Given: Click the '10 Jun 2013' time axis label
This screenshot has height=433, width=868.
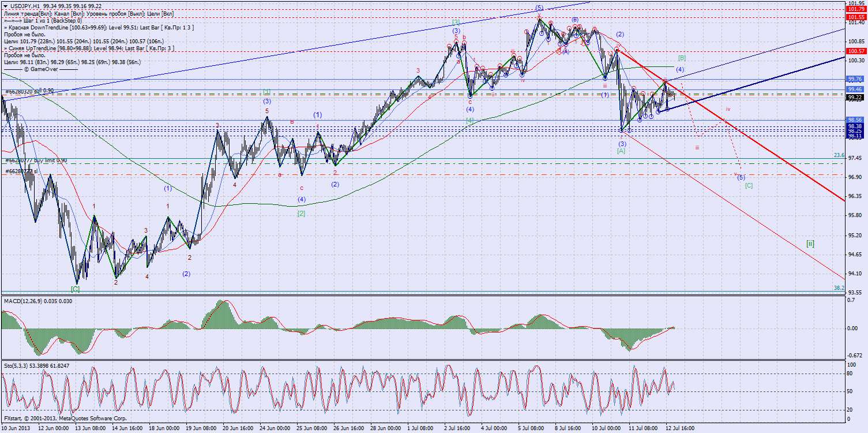Looking at the screenshot, I should point(16,428).
